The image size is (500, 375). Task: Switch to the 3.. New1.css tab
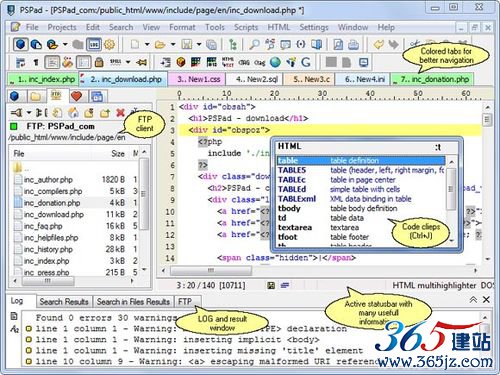(196, 79)
